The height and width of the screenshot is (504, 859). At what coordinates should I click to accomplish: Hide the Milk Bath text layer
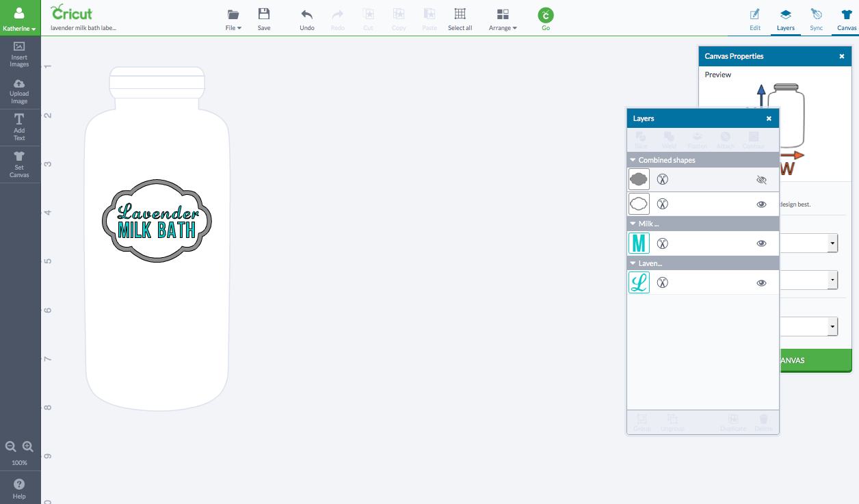point(761,243)
